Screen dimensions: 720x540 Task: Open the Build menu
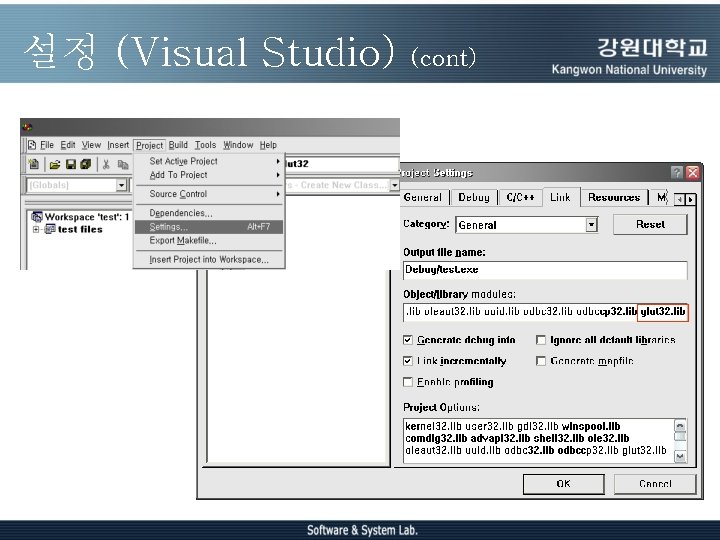point(178,145)
